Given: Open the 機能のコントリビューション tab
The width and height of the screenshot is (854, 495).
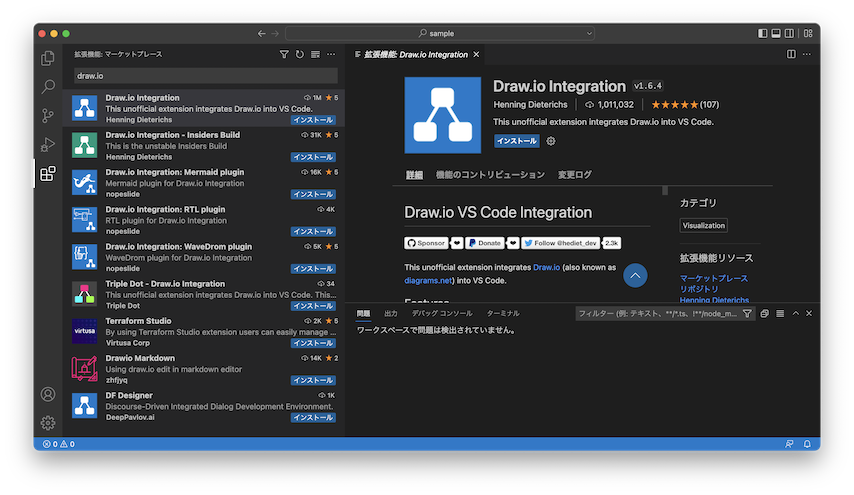Looking at the screenshot, I should click(x=490, y=175).
